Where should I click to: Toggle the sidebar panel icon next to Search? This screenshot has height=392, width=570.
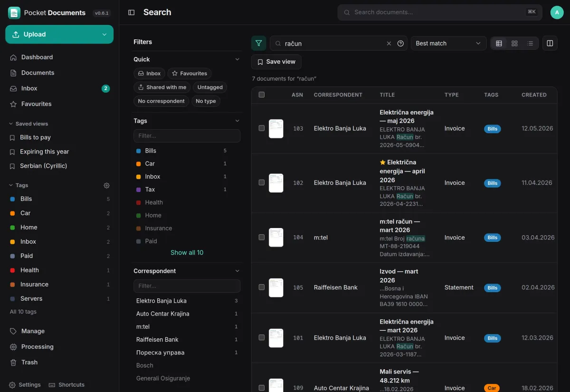(x=132, y=12)
